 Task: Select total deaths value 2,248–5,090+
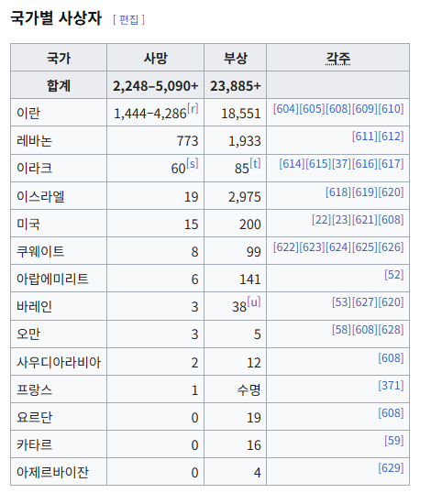click(x=155, y=86)
